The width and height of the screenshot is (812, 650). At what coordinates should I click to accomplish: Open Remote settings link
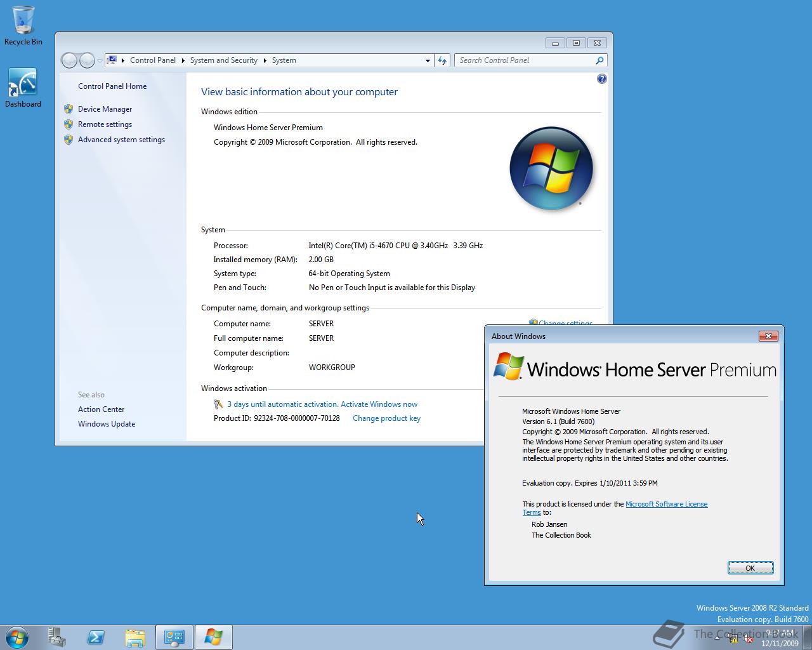[105, 124]
